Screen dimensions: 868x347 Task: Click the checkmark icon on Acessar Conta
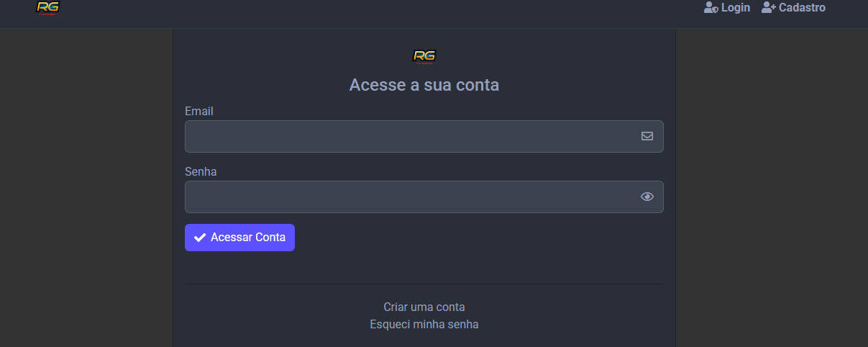200,238
